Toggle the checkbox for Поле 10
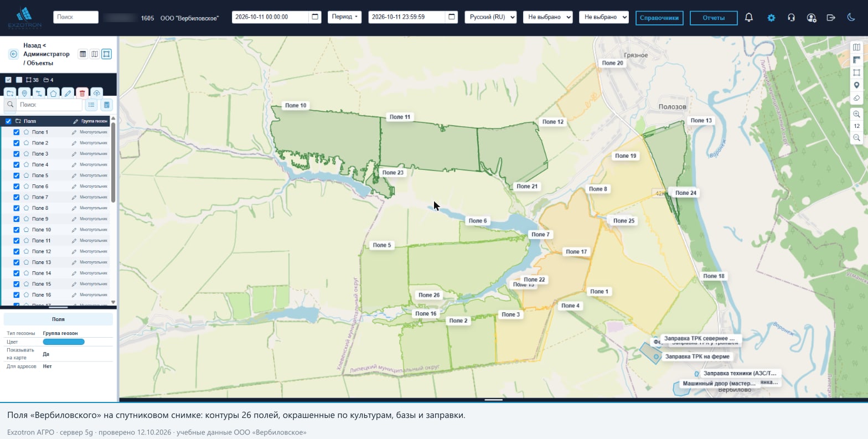The width and height of the screenshot is (868, 439). [17, 230]
